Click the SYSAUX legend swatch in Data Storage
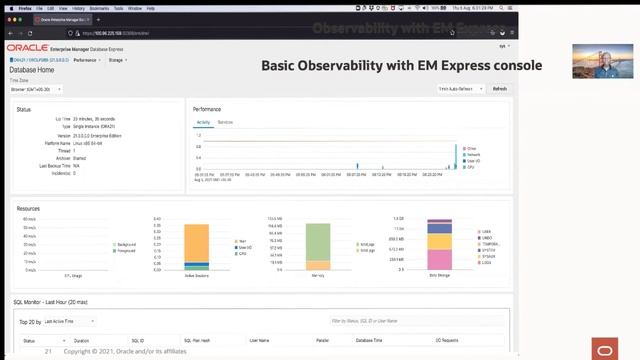640x360 pixels. click(x=479, y=256)
